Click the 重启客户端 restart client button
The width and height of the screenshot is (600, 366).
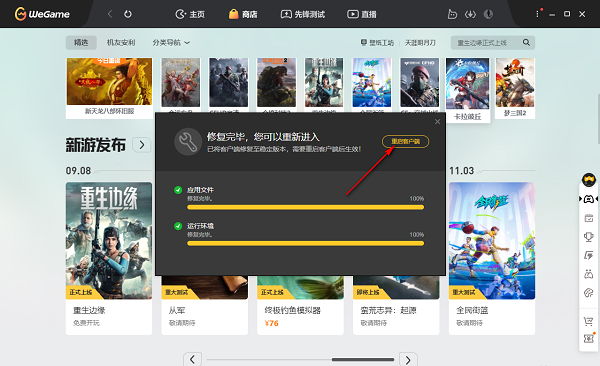click(405, 142)
